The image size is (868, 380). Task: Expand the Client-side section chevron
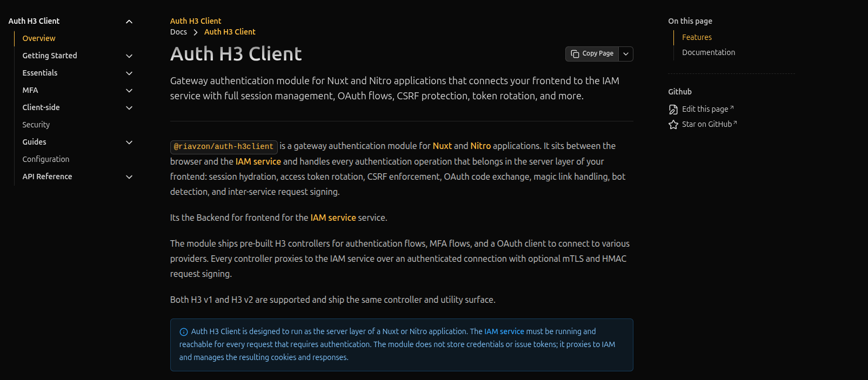129,108
